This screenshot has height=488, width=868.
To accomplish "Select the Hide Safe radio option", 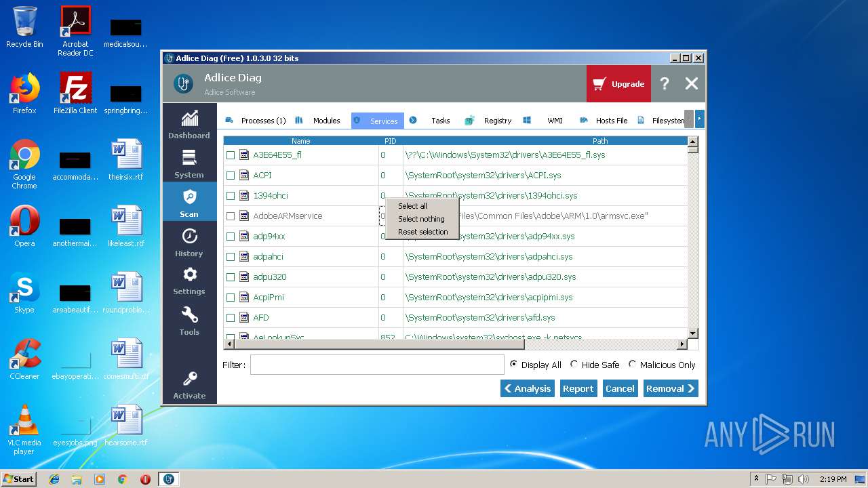I will pos(595,365).
